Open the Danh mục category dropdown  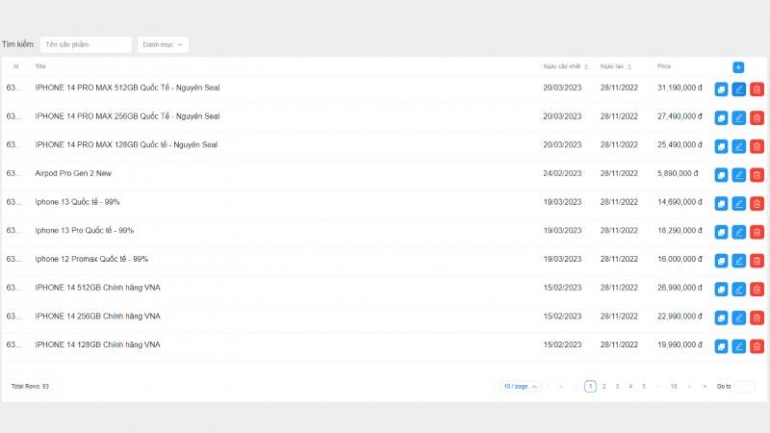point(163,45)
